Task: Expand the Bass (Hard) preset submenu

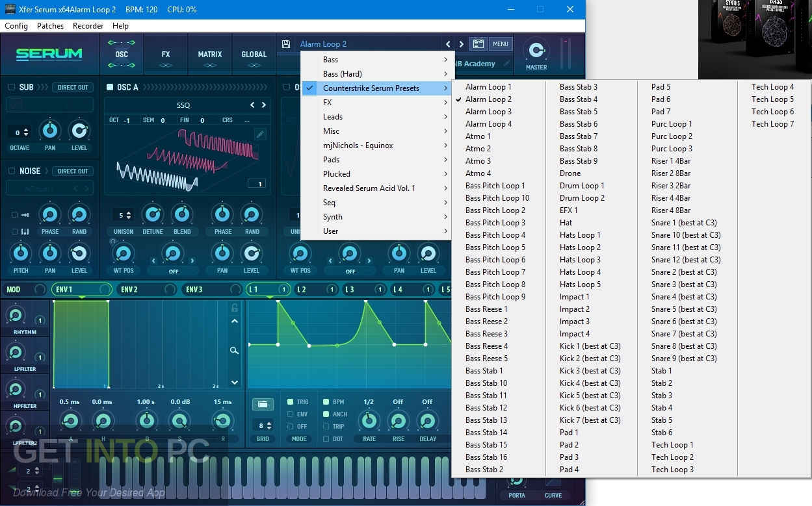Action: pyautogui.click(x=377, y=74)
